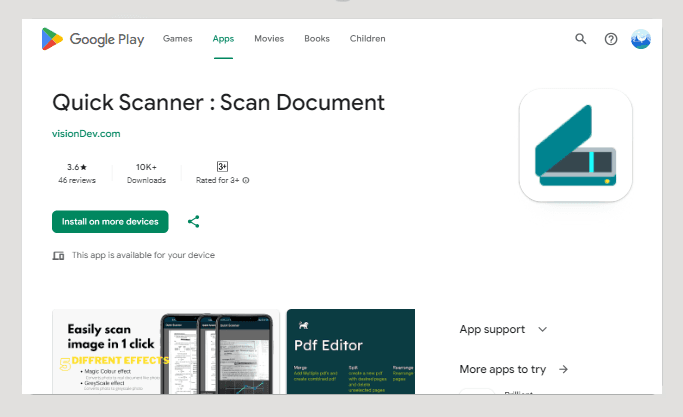Open the Books tab
This screenshot has width=683, height=417.
point(317,39)
